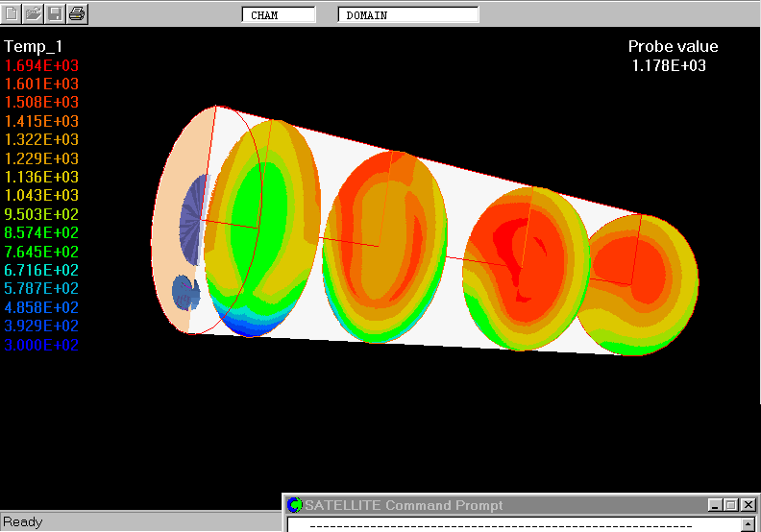Click the SATELLITE Command Prompt window icon
Image resolution: width=761 pixels, height=532 pixels.
tap(295, 505)
